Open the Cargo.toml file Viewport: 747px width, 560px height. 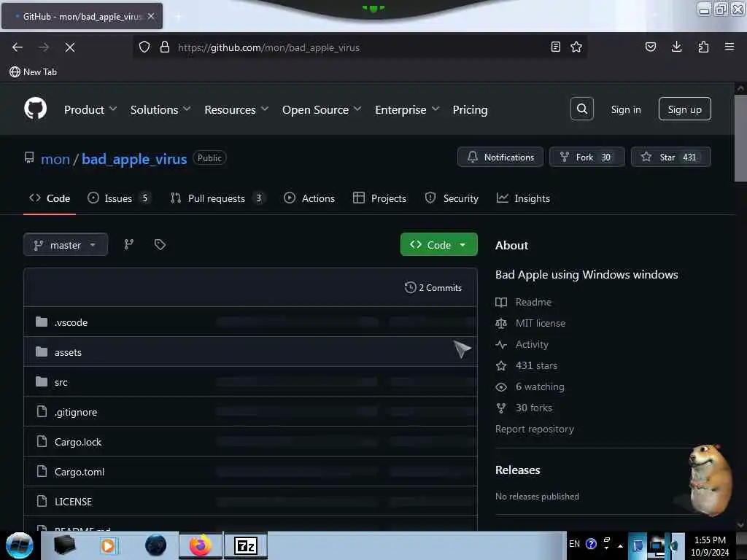pos(80,472)
